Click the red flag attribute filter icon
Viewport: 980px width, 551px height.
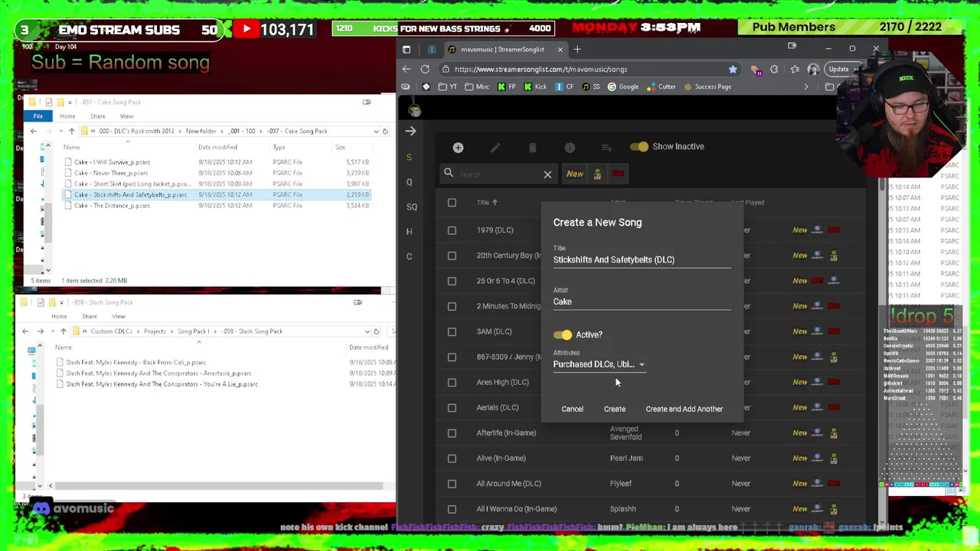[618, 174]
